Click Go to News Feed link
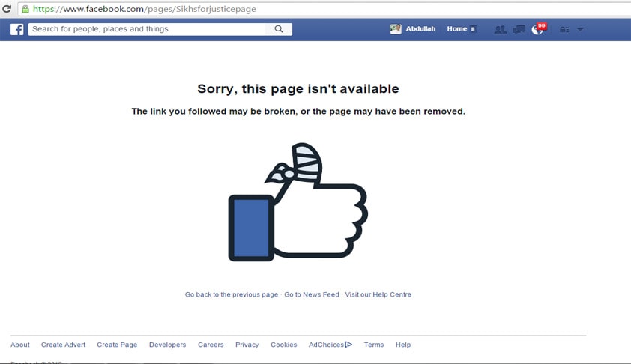 [312, 294]
